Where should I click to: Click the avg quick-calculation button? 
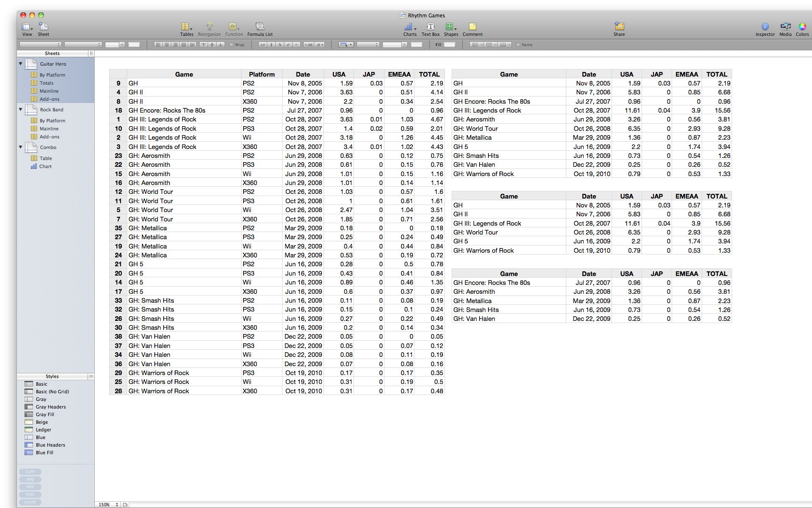[30, 479]
